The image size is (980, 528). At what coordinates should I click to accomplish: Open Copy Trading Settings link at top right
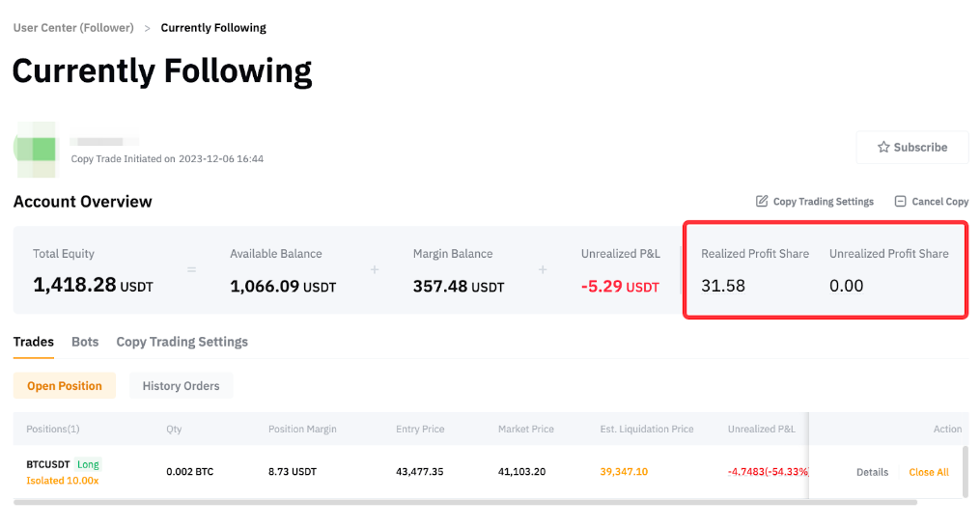(x=823, y=202)
